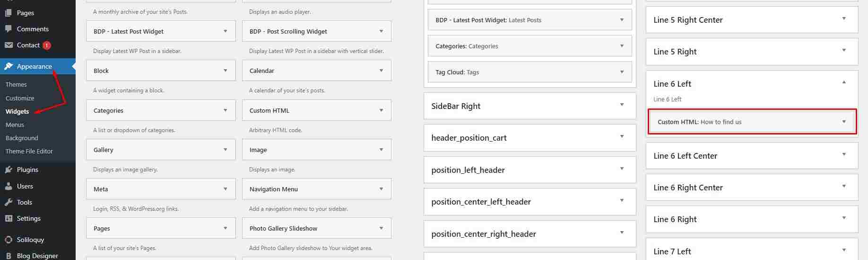Click the Settings sliders icon

[9, 218]
